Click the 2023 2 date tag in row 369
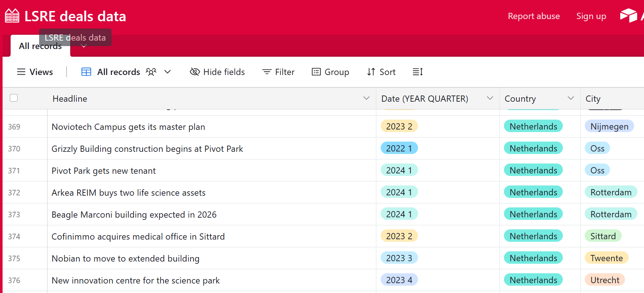Viewport: 644px width, 293px height. click(399, 126)
